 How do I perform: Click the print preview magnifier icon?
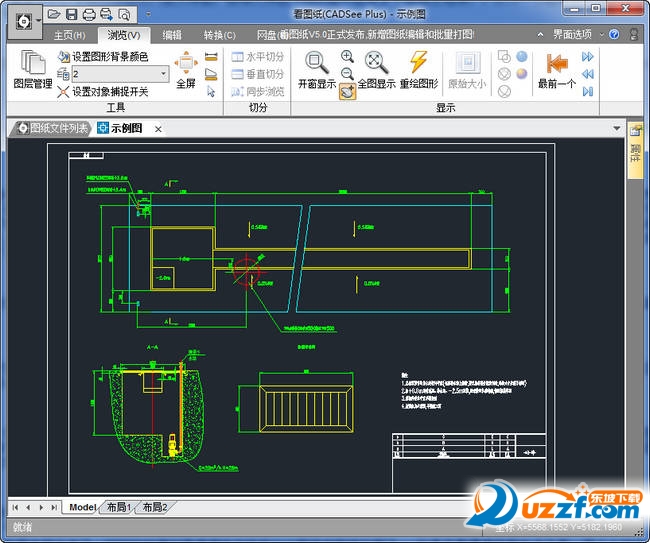pos(124,15)
